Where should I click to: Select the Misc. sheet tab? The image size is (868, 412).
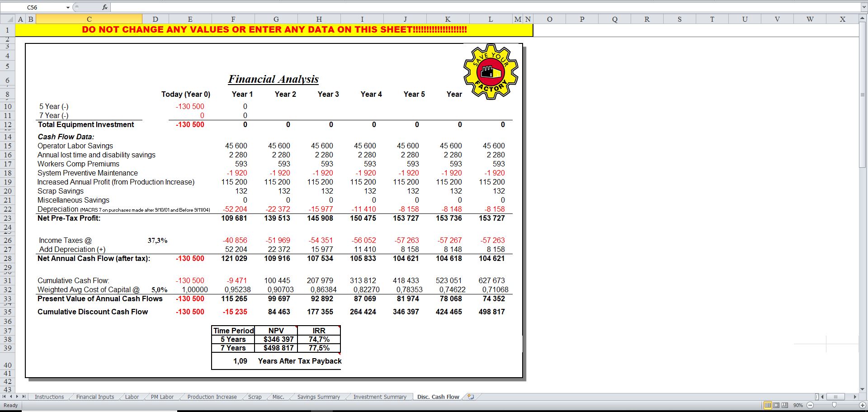coord(278,397)
